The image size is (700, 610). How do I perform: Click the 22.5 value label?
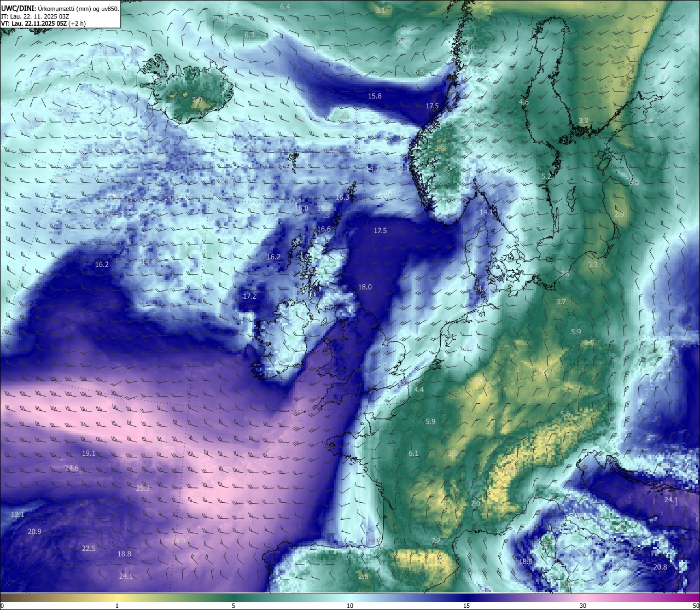89,548
